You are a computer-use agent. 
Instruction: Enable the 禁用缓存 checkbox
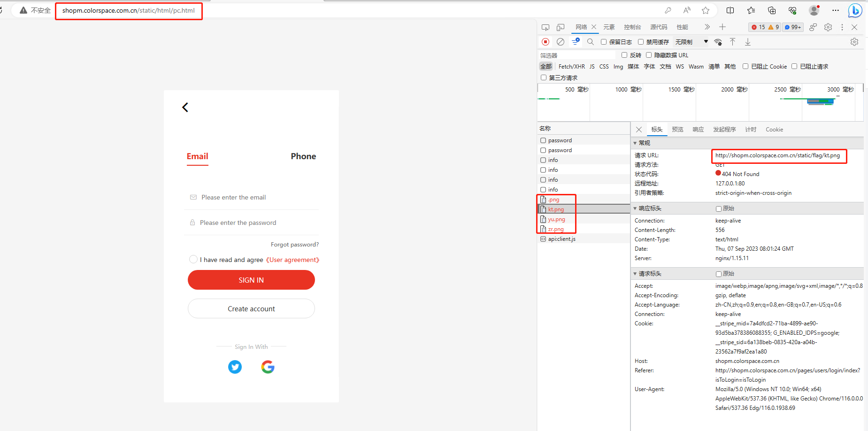point(641,42)
